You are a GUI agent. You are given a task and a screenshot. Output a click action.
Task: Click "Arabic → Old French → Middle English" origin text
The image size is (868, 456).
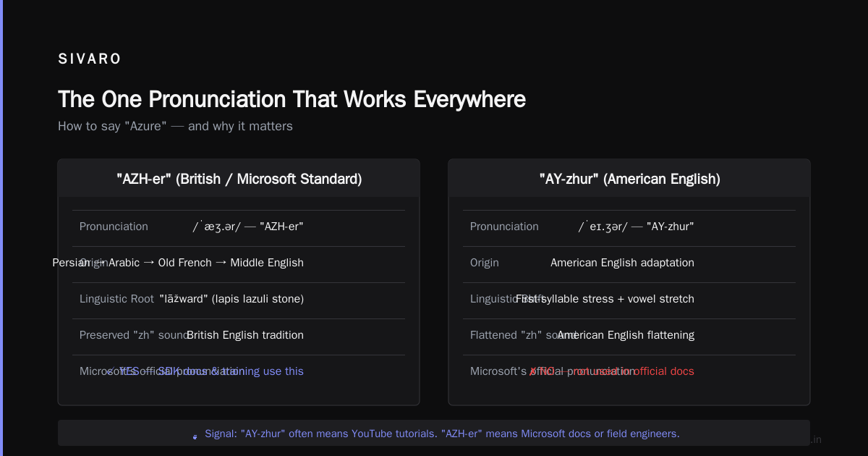206,263
